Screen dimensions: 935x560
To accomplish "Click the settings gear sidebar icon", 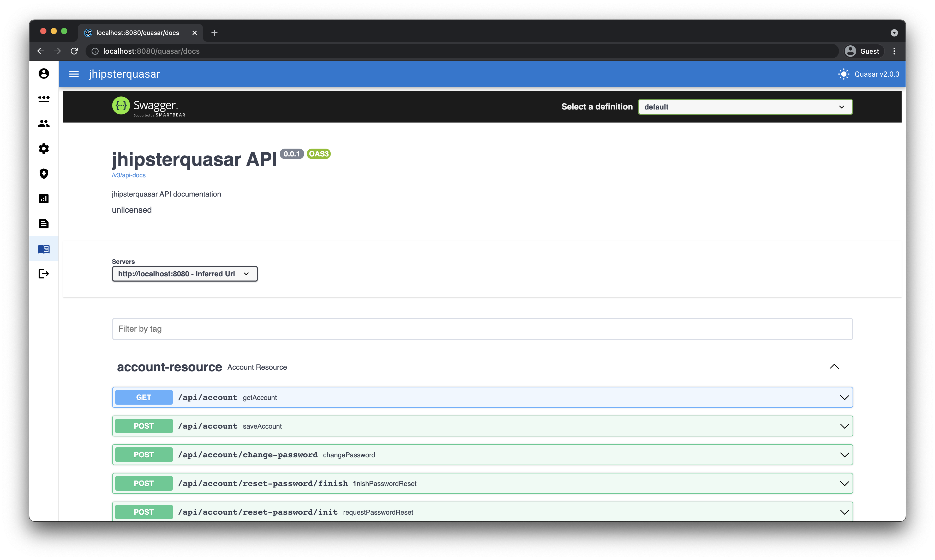I will click(x=44, y=148).
